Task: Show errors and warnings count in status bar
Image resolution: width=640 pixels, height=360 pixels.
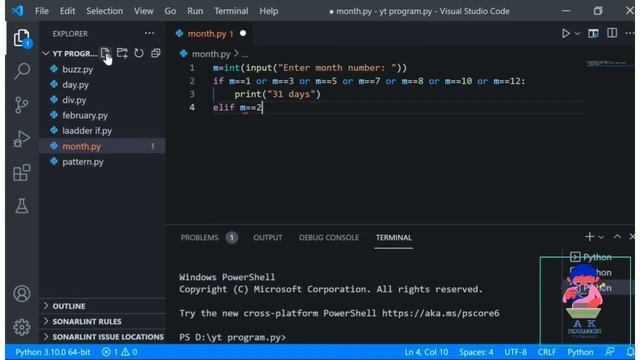Action: pyautogui.click(x=119, y=352)
